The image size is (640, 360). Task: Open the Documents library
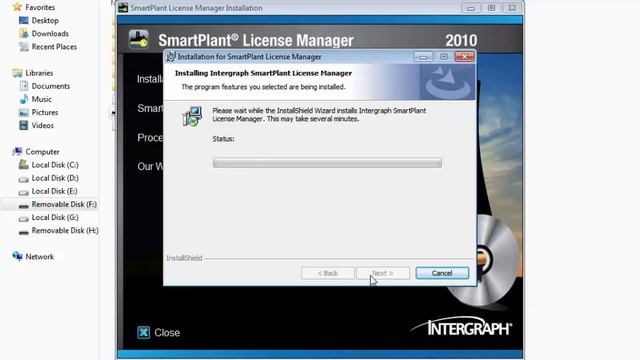[51, 86]
